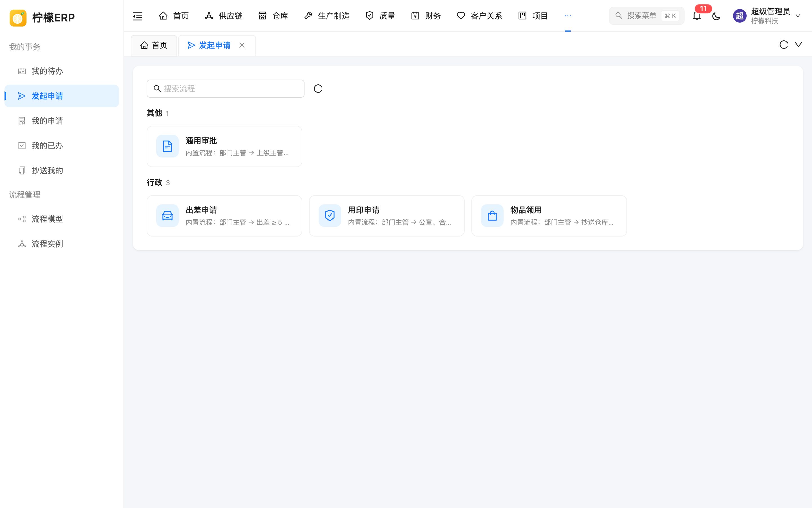Click the 物品领用 bag icon
This screenshot has width=812, height=508.
click(492, 216)
